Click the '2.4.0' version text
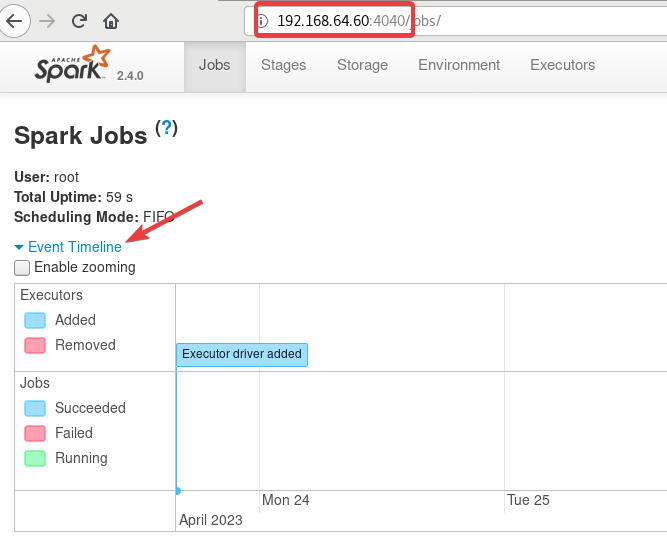 click(130, 76)
